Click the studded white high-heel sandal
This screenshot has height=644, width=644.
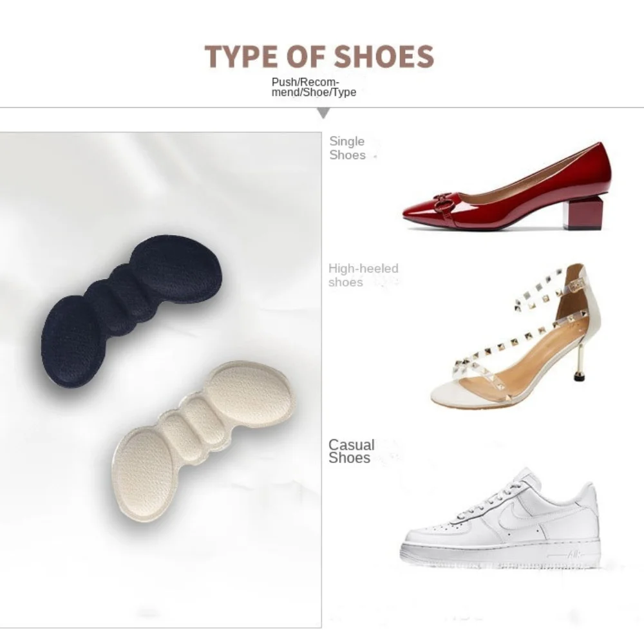(515, 336)
